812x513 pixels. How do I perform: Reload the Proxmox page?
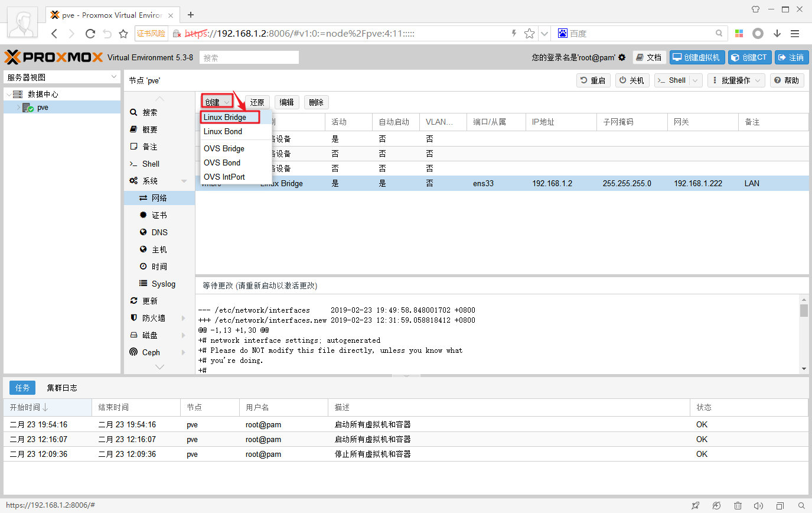pos(90,34)
